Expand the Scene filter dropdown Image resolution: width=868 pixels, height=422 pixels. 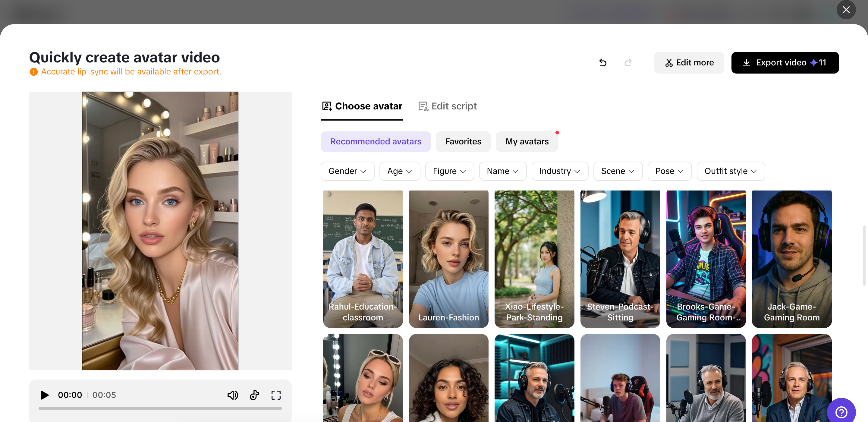(x=618, y=171)
